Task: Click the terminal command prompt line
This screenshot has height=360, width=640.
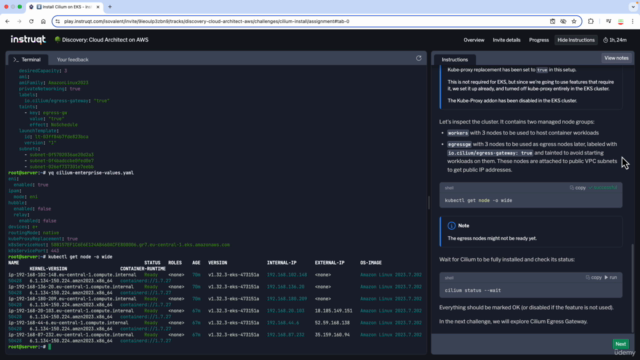Action: pyautogui.click(x=29, y=347)
